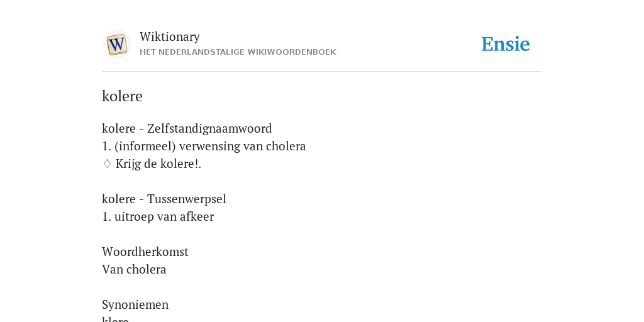Click the Synoniemen section label
This screenshot has width=644, height=322.
pyautogui.click(x=135, y=305)
